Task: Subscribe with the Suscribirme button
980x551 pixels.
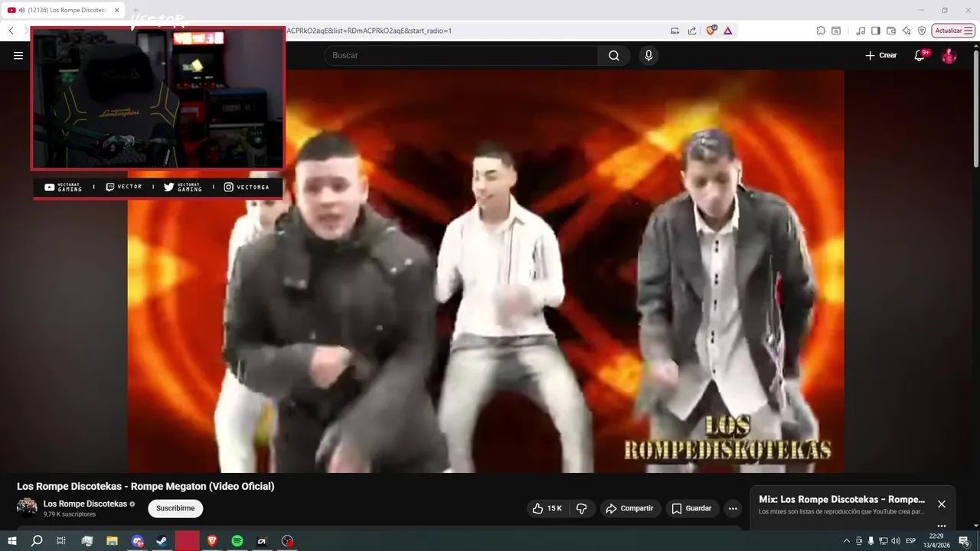Action: pos(175,508)
